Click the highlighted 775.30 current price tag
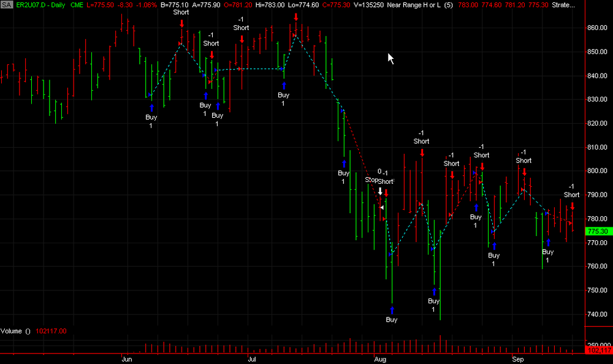 pos(598,231)
